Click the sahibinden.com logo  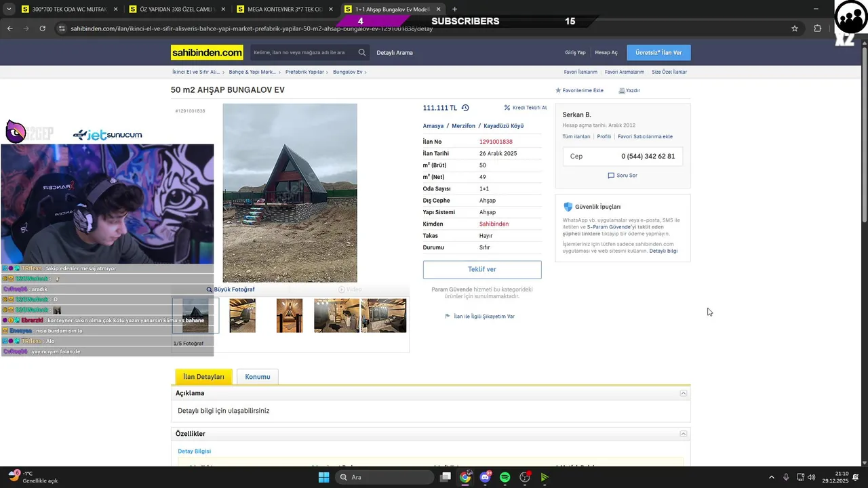coord(207,52)
